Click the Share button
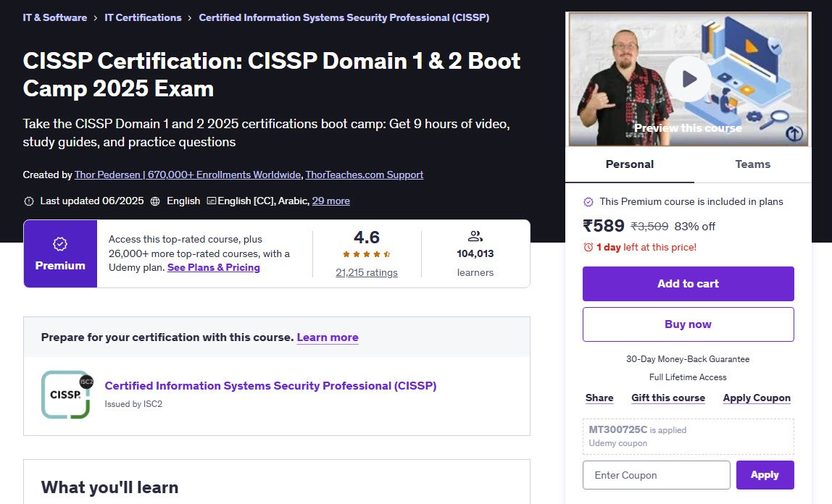 (x=599, y=398)
